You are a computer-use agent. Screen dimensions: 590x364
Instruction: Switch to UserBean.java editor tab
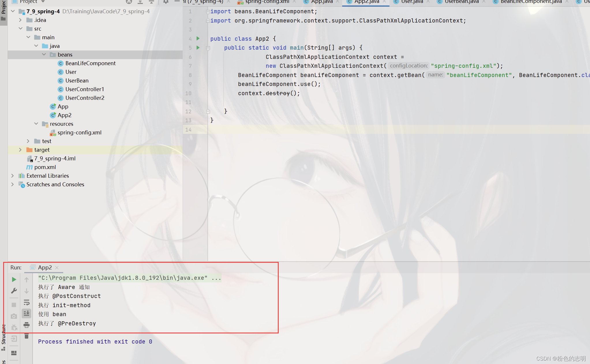(461, 2)
